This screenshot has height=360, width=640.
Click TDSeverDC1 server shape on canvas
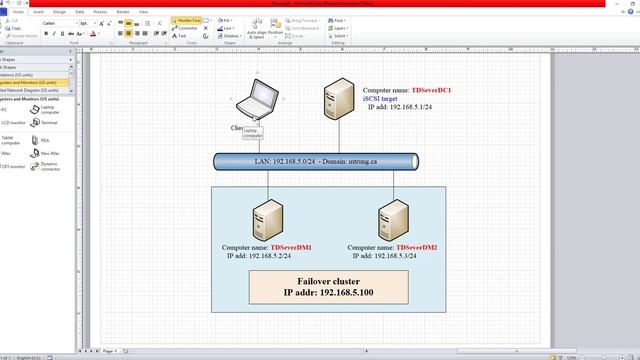[x=339, y=99]
